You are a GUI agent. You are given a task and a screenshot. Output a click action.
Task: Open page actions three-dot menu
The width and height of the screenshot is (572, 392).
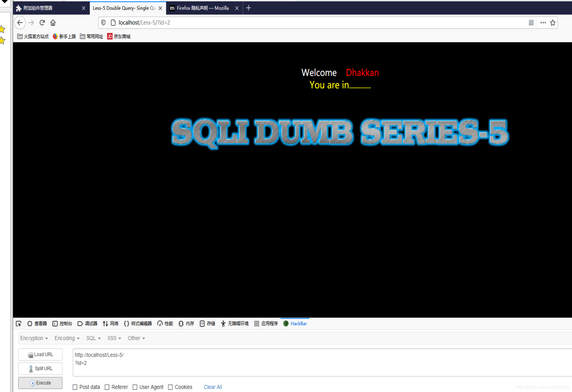[543, 23]
